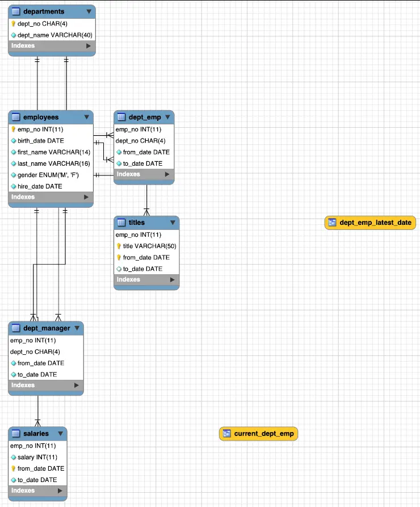
Task: Select the title VARCHAR(50) column
Action: pyautogui.click(x=149, y=246)
